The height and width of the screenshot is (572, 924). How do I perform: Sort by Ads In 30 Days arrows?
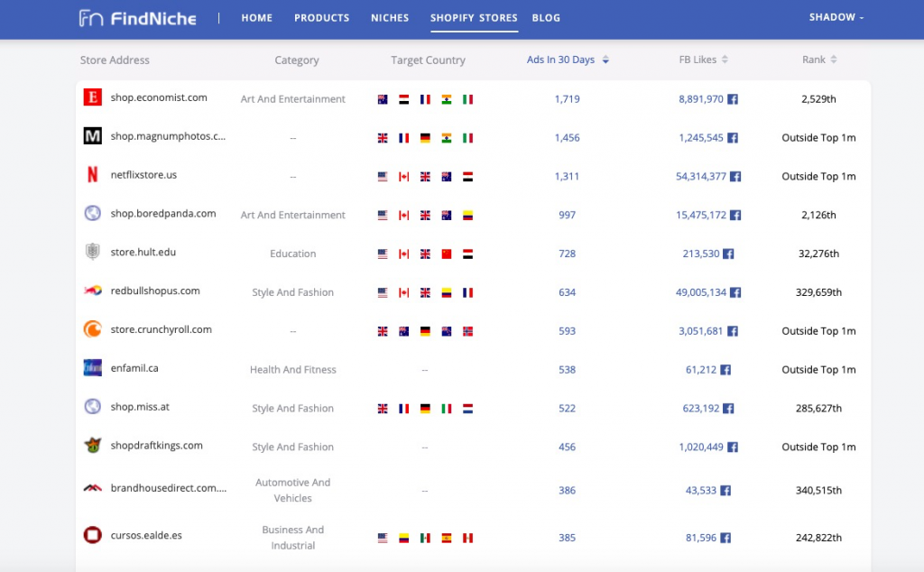[605, 60]
